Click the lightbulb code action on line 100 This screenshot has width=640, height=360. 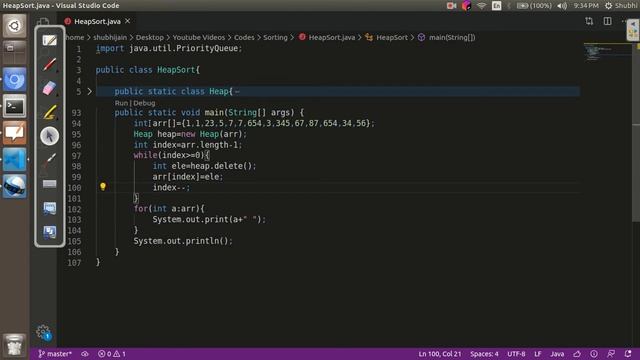click(103, 187)
